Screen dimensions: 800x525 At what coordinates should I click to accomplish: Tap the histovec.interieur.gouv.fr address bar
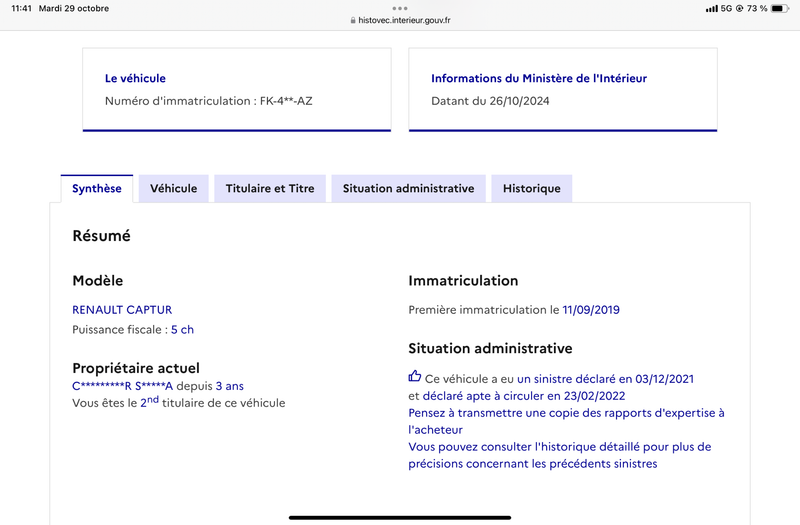point(400,20)
